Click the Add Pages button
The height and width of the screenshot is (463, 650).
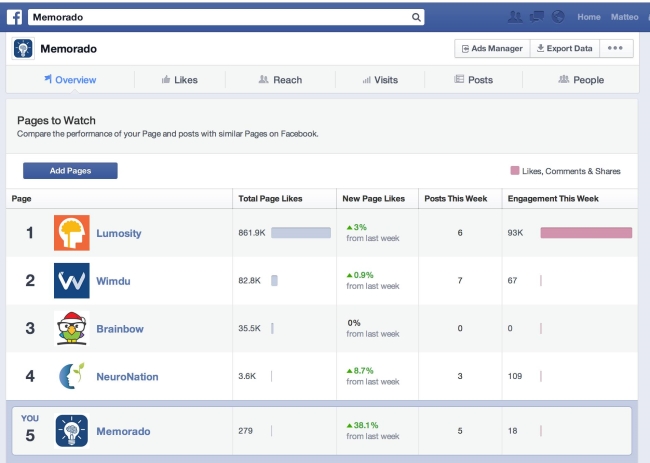[x=70, y=171]
